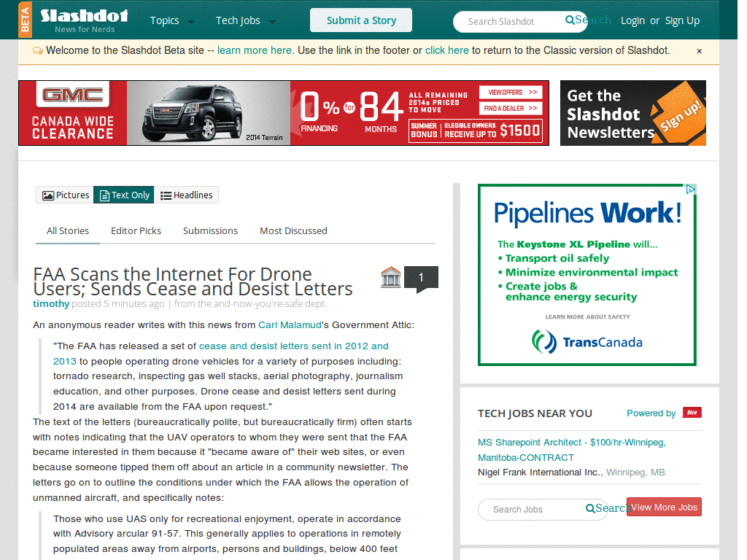
Task: Click the speech-bubble welcome icon
Action: pos(37,50)
